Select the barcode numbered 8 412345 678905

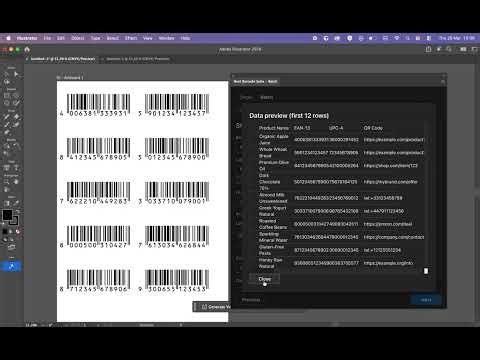point(95,149)
